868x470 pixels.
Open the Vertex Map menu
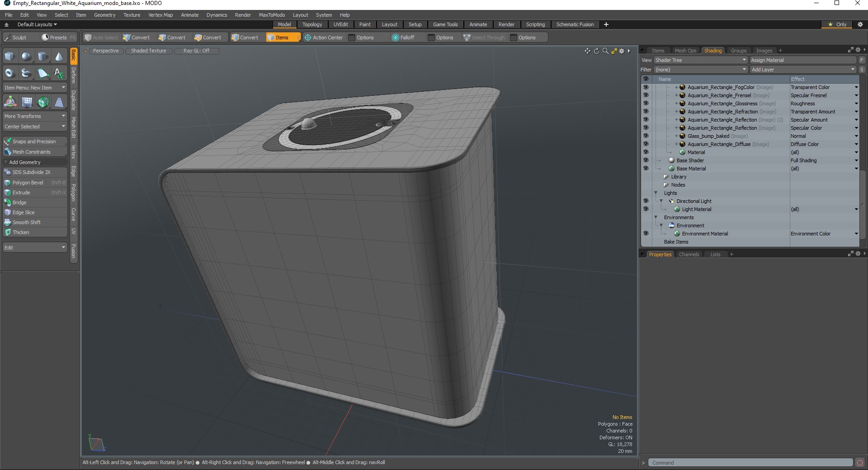coord(160,15)
